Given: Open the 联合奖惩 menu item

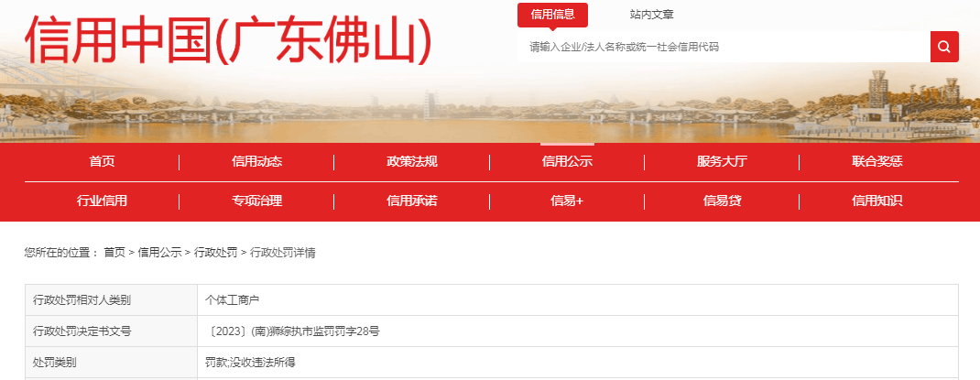Looking at the screenshot, I should point(877,162).
